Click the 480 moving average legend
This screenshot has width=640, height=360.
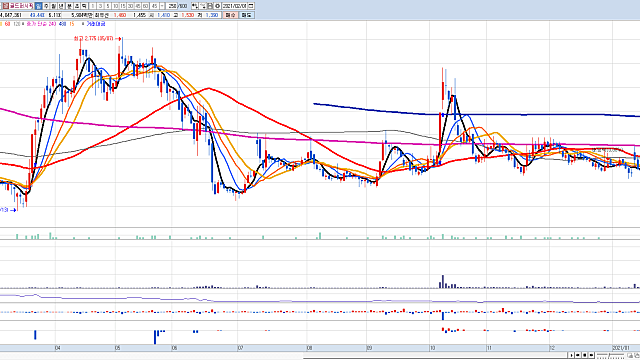62,24
